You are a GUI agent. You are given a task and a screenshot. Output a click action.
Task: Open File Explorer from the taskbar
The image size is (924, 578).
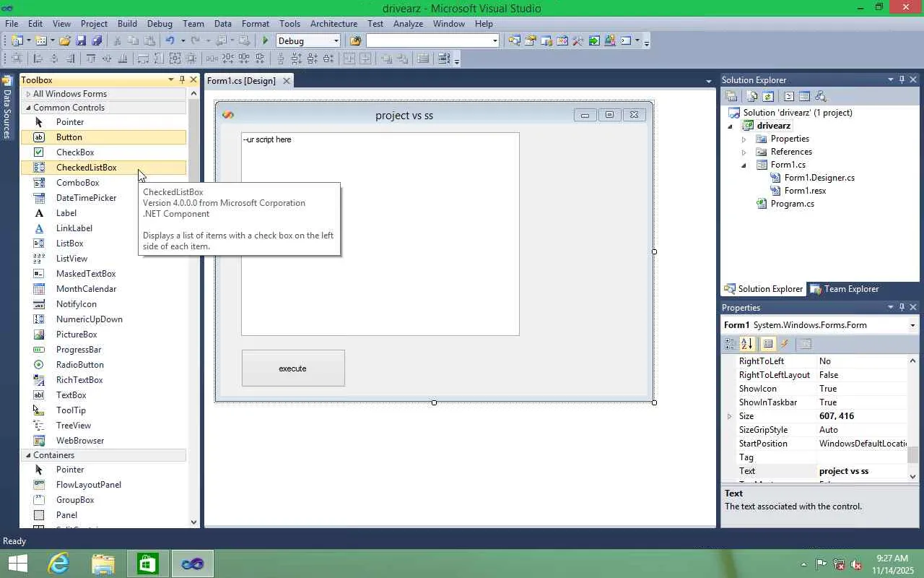[103, 564]
